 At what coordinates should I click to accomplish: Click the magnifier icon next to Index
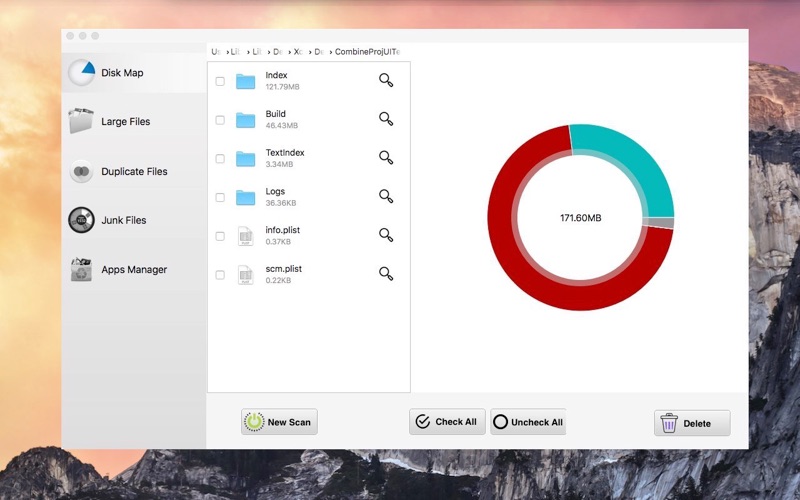pyautogui.click(x=386, y=81)
